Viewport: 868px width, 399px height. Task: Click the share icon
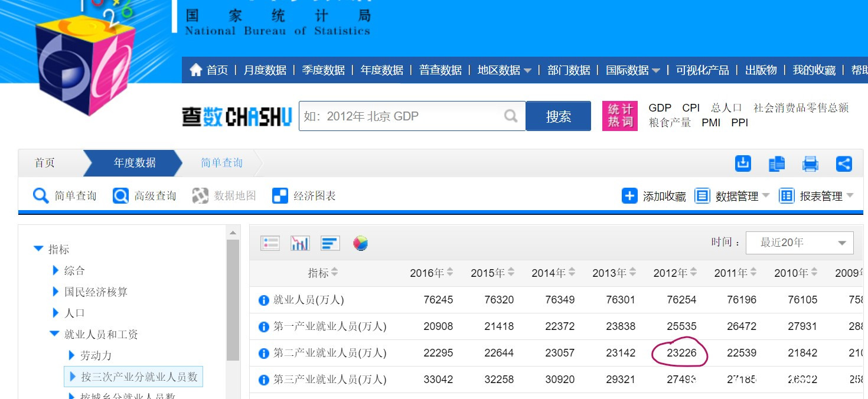[844, 163]
